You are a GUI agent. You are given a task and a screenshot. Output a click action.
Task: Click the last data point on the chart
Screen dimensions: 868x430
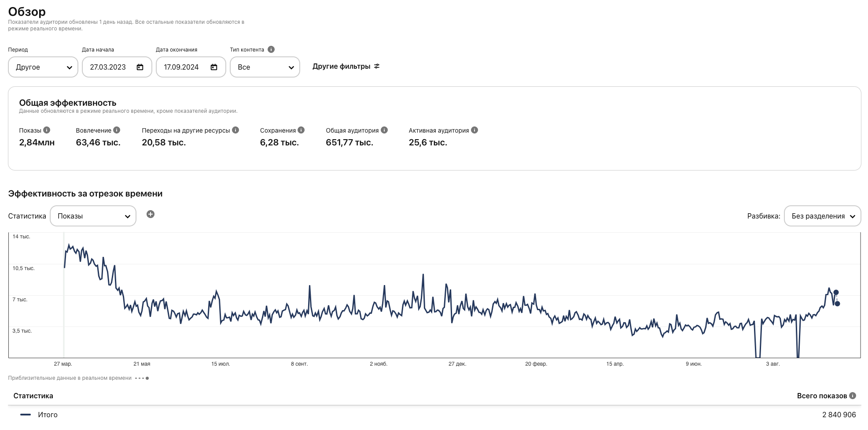837,304
